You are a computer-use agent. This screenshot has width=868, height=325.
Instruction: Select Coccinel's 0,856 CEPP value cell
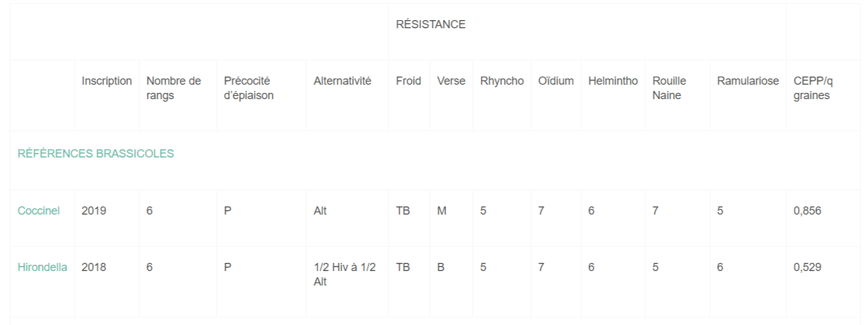point(807,211)
